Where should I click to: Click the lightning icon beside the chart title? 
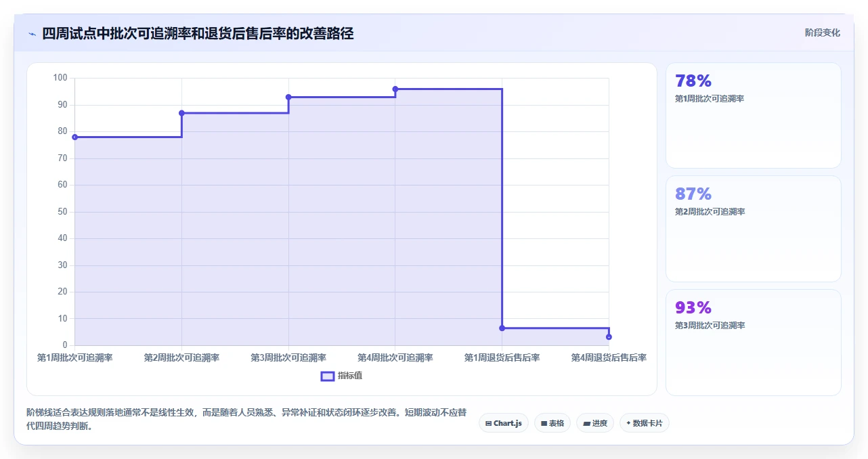pos(32,34)
